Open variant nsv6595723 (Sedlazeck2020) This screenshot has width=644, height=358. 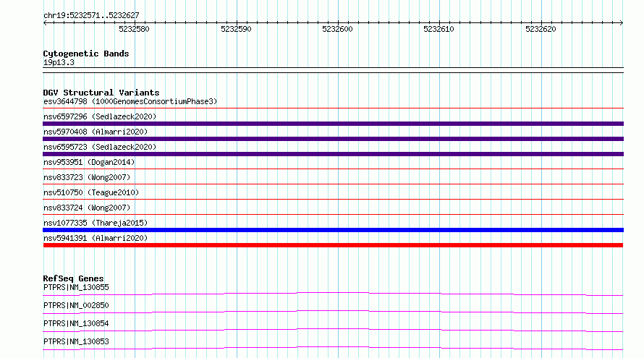point(100,147)
